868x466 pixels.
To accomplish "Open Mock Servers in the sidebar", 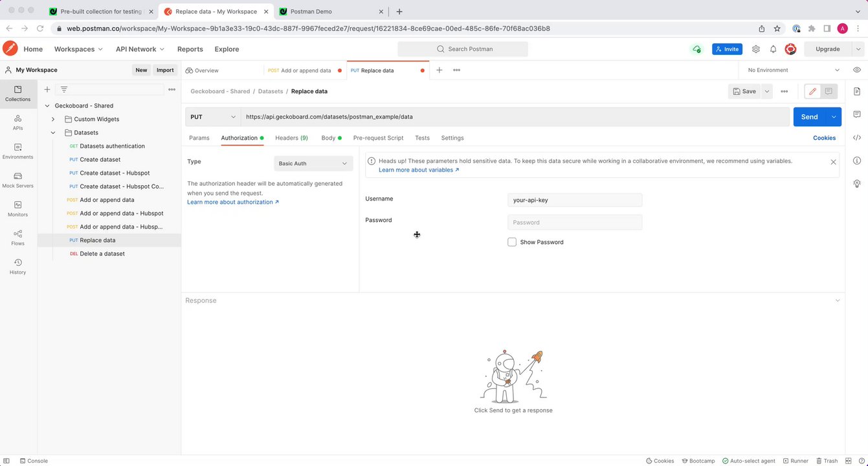I will coord(17,179).
